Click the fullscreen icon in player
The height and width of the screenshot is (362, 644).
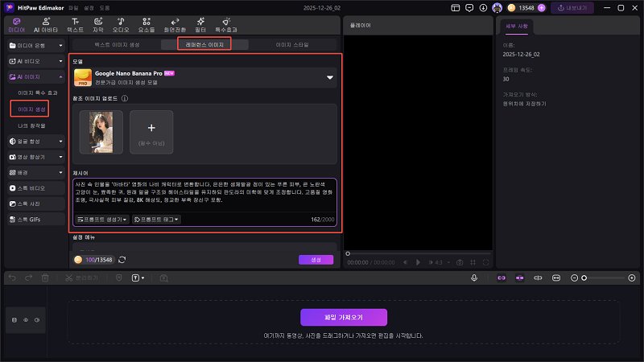coord(486,262)
